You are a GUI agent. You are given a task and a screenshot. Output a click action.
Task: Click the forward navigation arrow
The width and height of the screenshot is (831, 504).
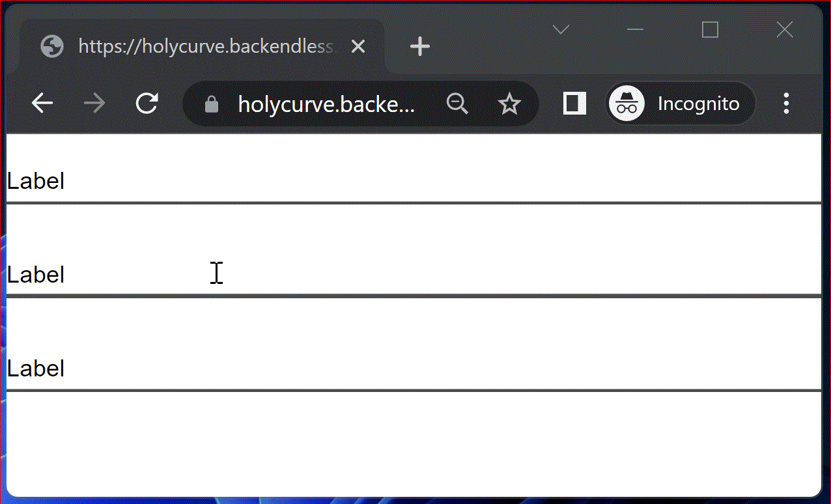pos(94,103)
